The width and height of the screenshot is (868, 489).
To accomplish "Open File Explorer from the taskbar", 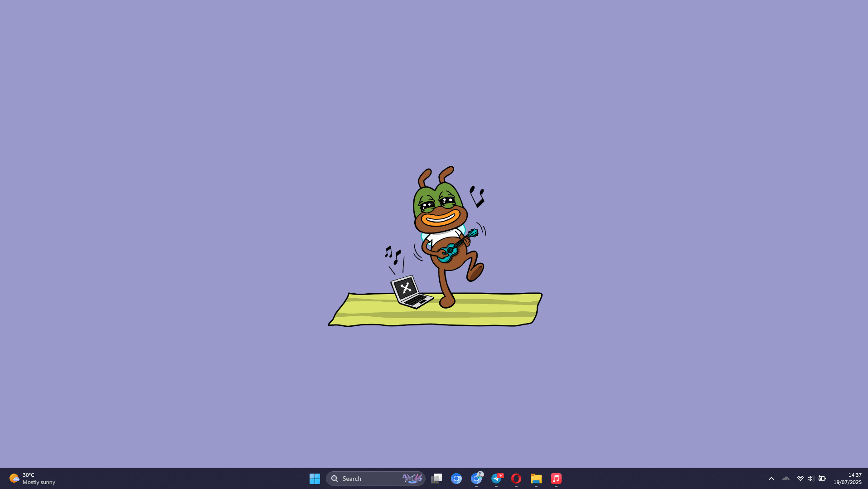I will [536, 479].
